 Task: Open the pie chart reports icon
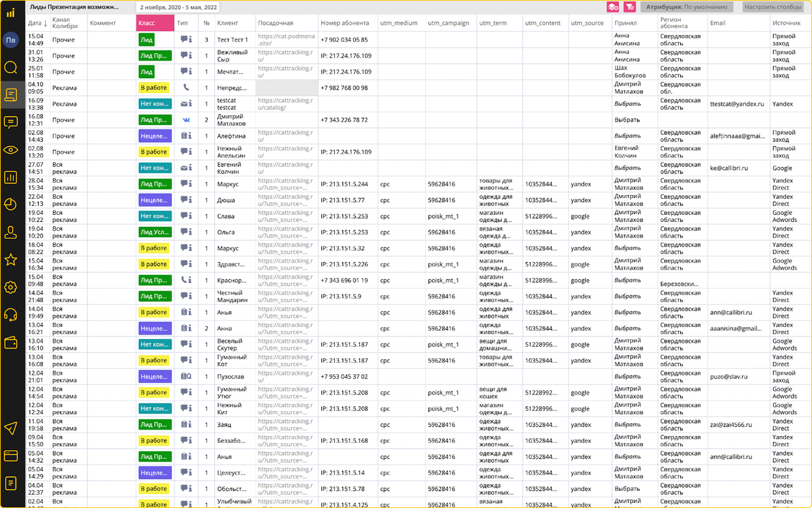(11, 205)
